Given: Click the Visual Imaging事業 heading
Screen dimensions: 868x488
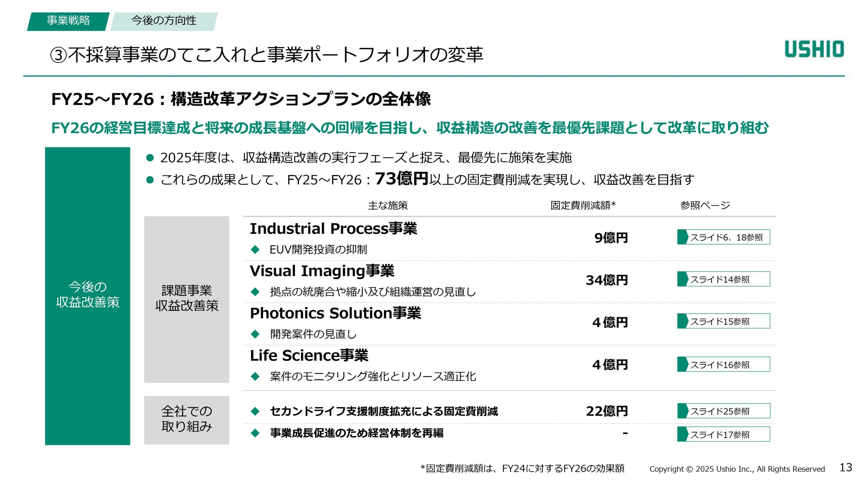Looking at the screenshot, I should click(322, 271).
